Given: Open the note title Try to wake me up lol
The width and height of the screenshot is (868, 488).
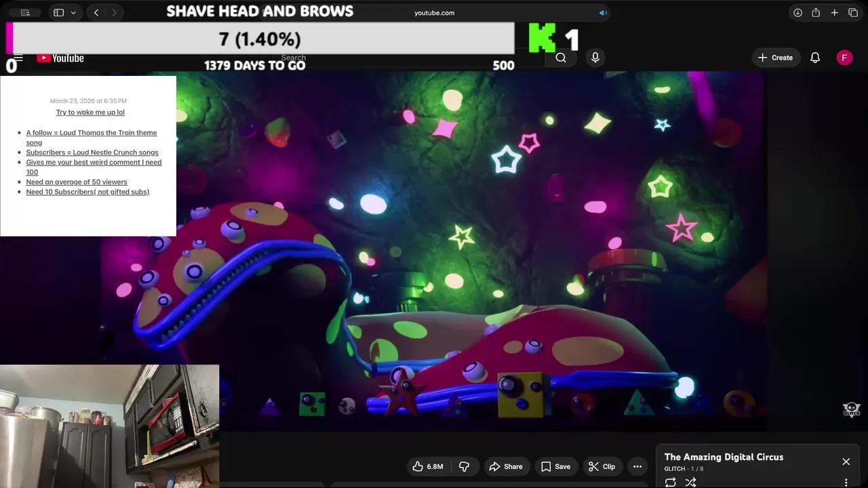Looking at the screenshot, I should (90, 113).
